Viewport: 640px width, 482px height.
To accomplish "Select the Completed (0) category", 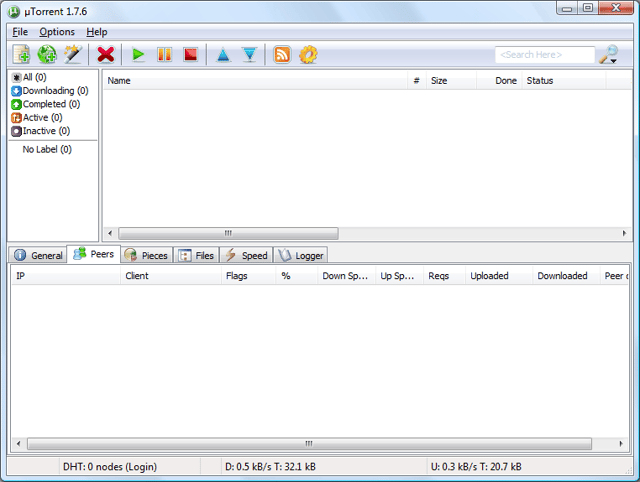I will pos(46,104).
